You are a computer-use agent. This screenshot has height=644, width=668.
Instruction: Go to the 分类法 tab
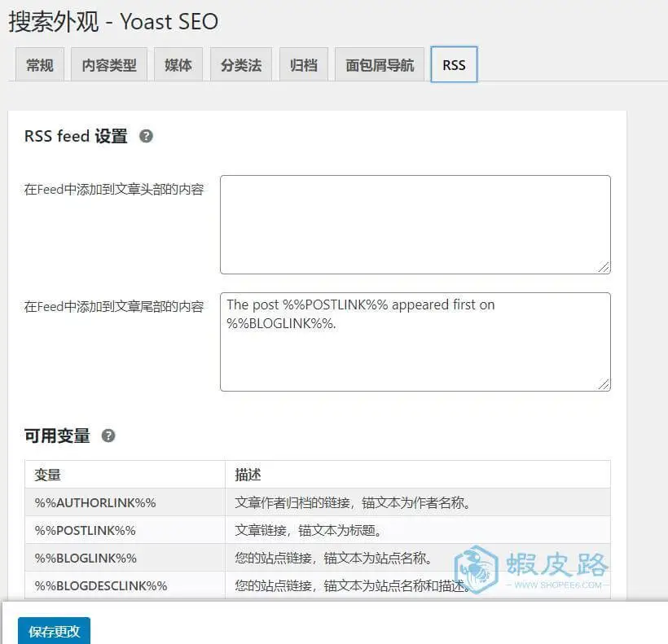(x=241, y=64)
